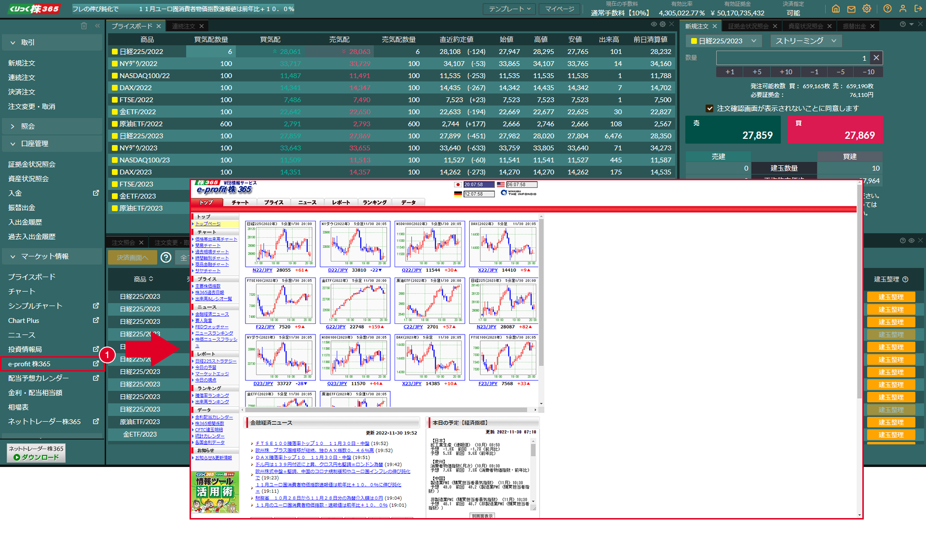This screenshot has width=926, height=560.
Task: Open external link icon beside ネットトレーダー株365
Action: [96, 421]
